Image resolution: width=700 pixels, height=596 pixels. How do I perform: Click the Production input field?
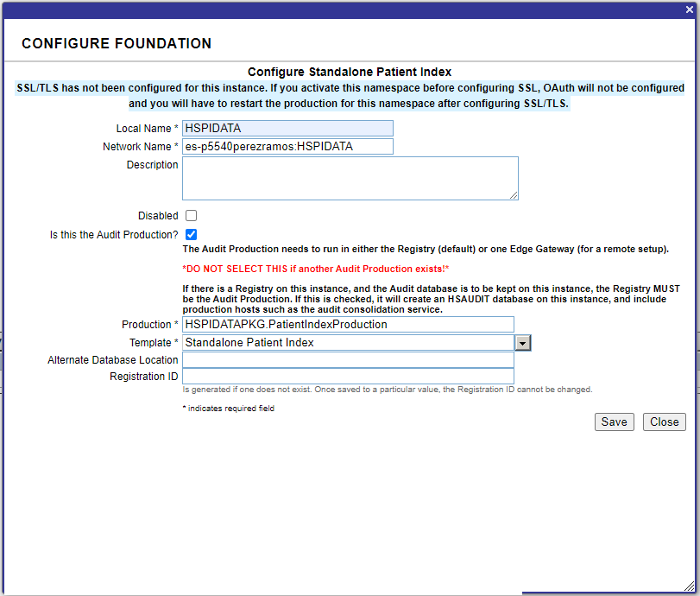pos(347,325)
